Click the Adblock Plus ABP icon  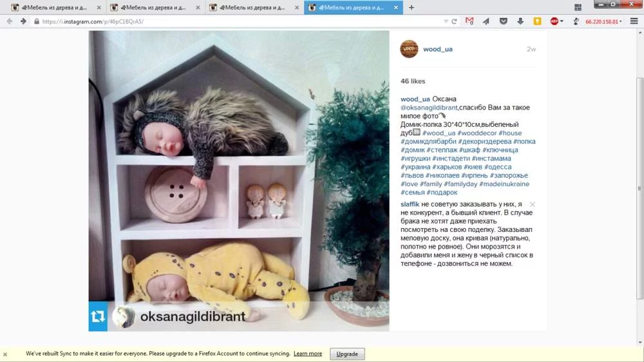coord(554,21)
